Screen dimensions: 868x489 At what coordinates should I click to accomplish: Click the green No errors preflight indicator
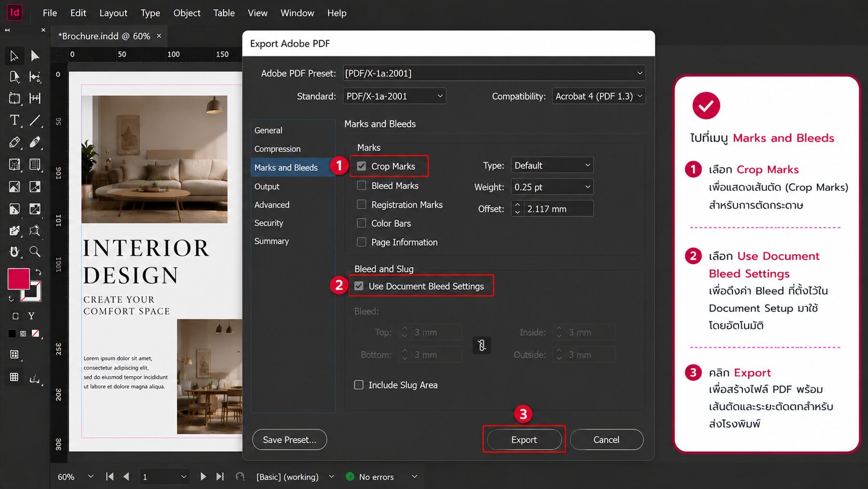(350, 477)
